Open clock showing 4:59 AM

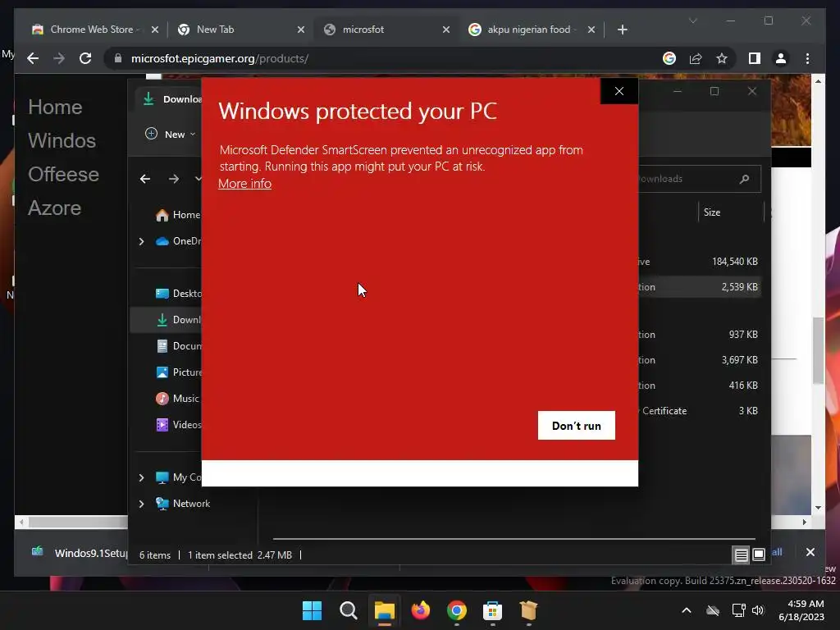click(x=801, y=610)
